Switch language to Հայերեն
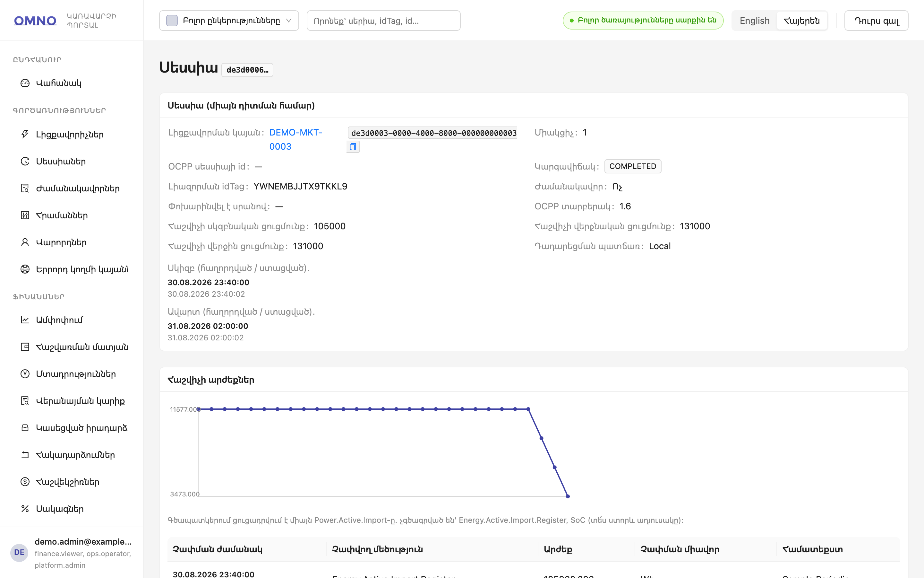 [x=801, y=21]
